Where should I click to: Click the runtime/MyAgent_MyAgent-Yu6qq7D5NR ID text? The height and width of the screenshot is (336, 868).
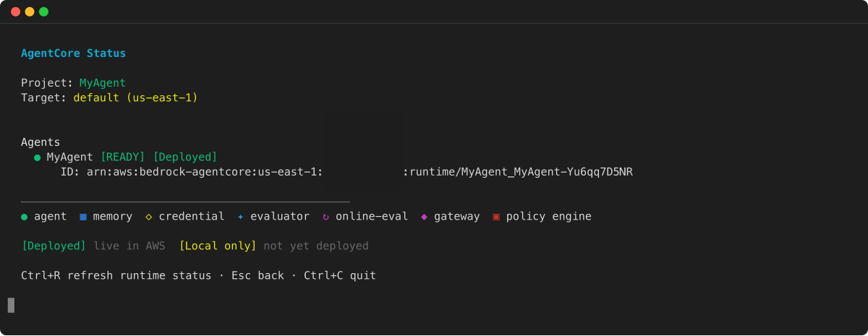[x=521, y=172]
